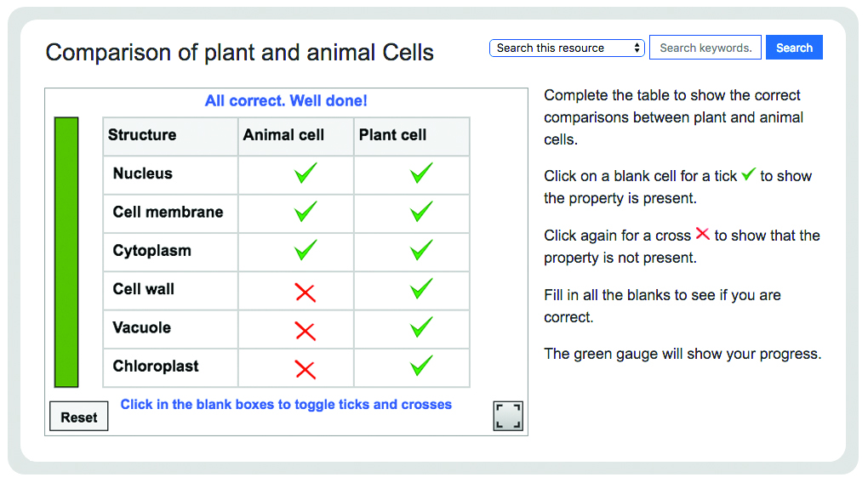
Task: Click the Reset button
Action: point(78,417)
